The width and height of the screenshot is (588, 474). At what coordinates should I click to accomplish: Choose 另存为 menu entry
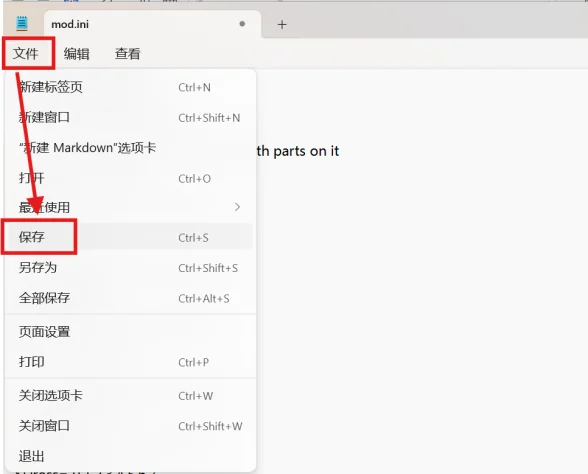130,268
